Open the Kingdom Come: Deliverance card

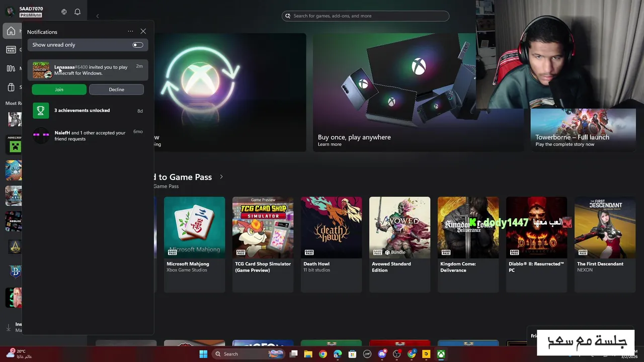(468, 244)
